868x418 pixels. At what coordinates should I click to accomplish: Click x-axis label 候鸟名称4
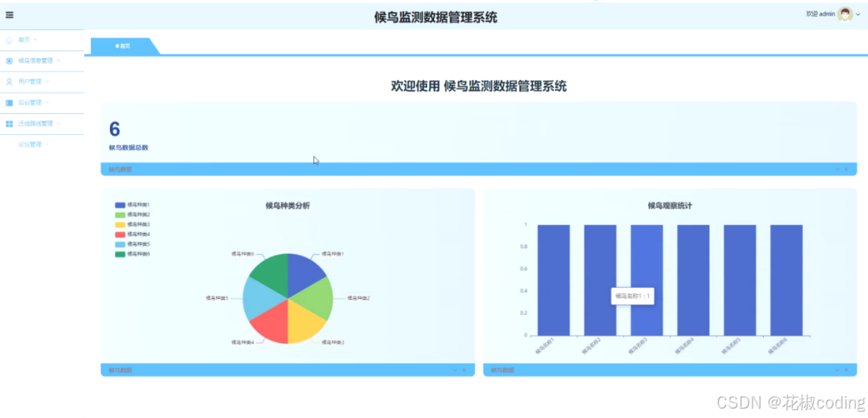tap(684, 347)
